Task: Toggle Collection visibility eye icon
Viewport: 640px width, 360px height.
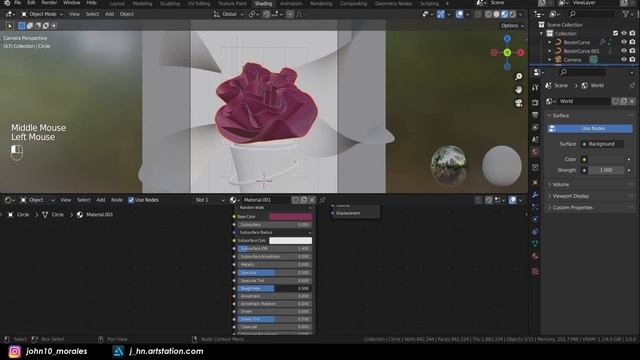Action: tap(624, 33)
